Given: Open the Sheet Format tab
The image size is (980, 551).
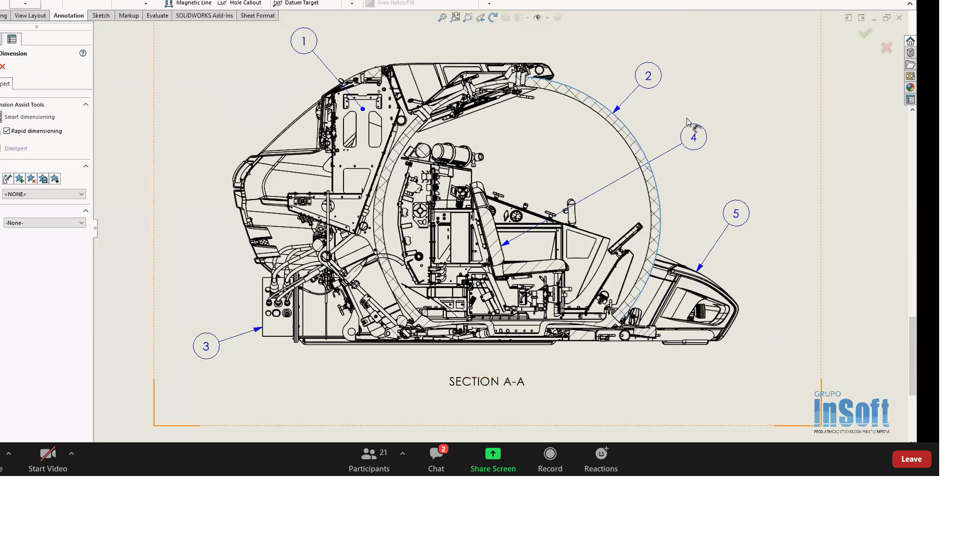Looking at the screenshot, I should [x=257, y=15].
